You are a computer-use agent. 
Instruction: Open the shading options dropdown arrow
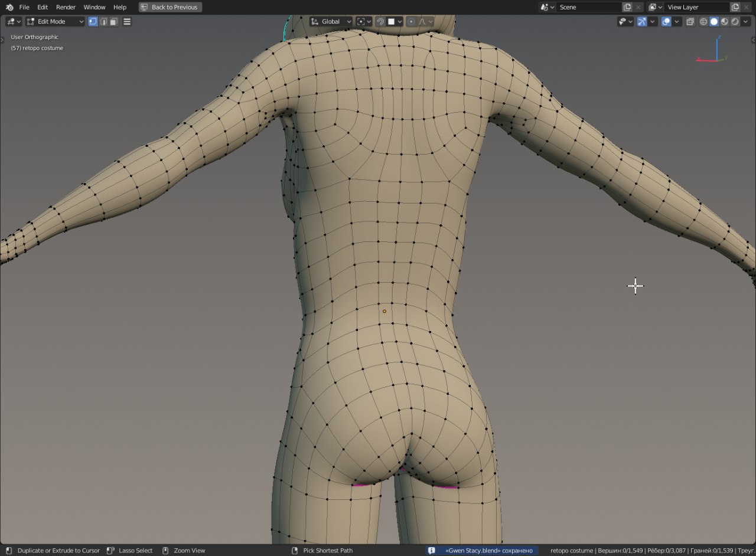pyautogui.click(x=745, y=21)
